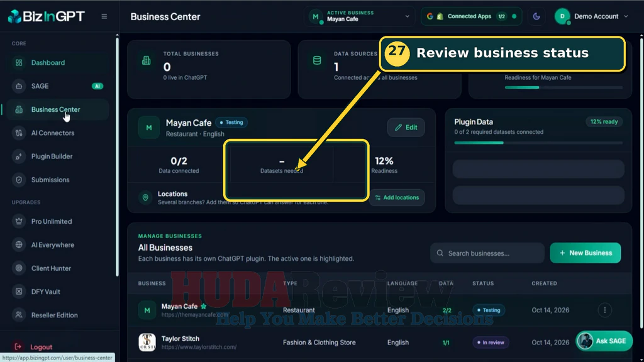The image size is (644, 362).
Task: Click the Taylor Stitch logo thumbnail
Action: [147, 343]
